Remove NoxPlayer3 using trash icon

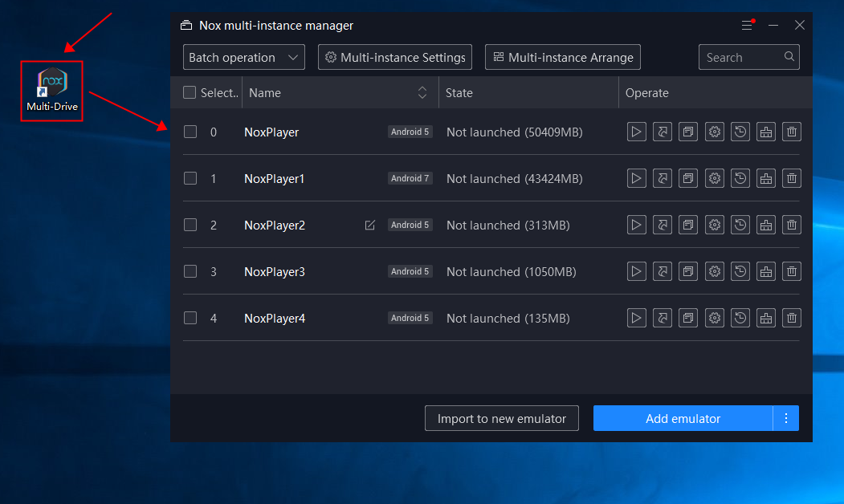click(x=792, y=271)
